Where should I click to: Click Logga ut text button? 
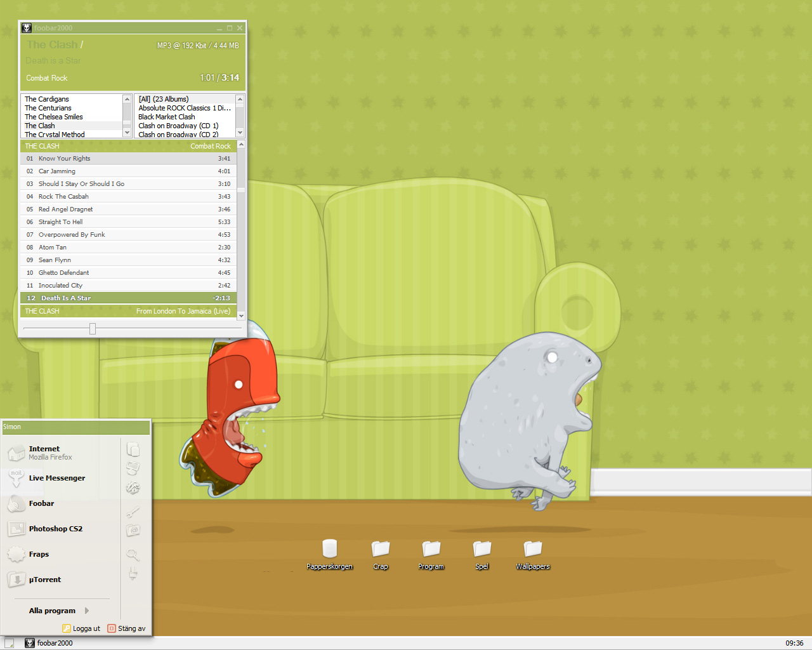point(86,628)
